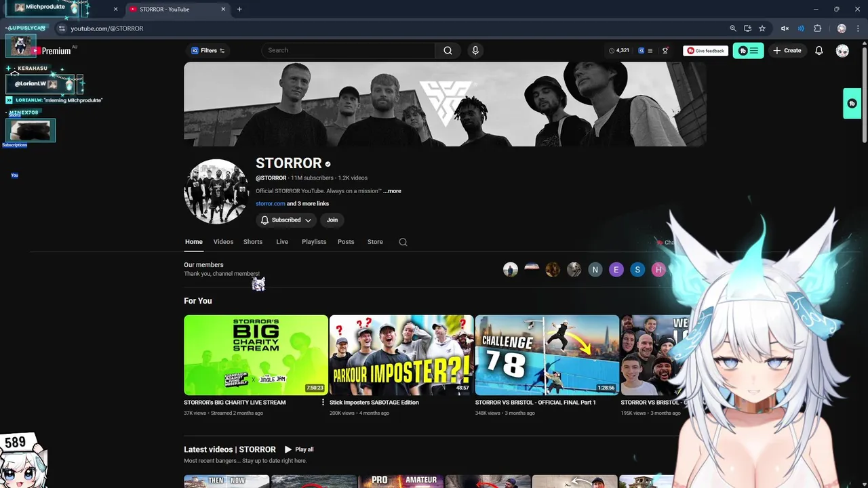Open the storror.com link
Image resolution: width=868 pixels, height=488 pixels.
click(x=270, y=204)
